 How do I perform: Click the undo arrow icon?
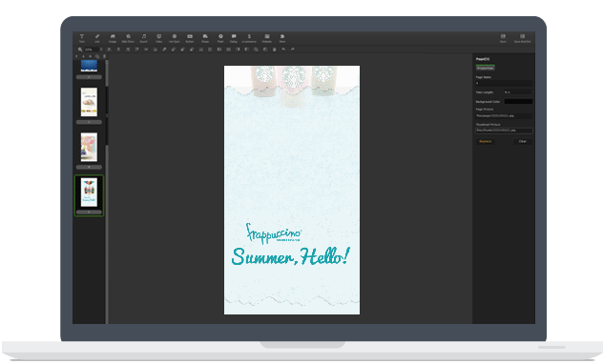coord(283,50)
